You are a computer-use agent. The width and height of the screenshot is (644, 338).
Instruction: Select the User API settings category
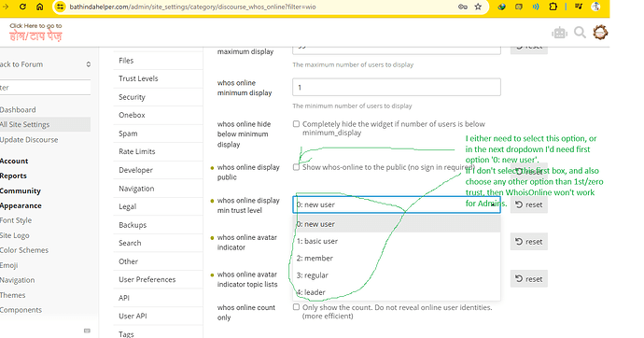coord(158,317)
